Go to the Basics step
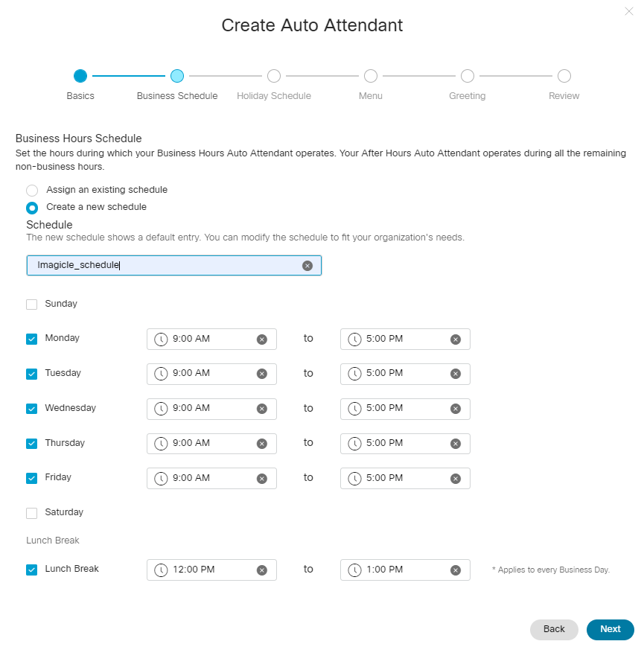 point(80,76)
